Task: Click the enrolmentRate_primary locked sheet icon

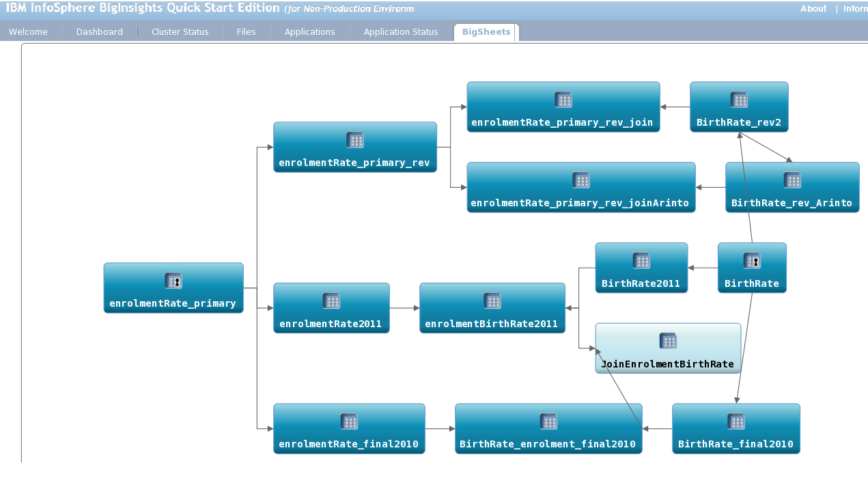Action: click(x=173, y=281)
